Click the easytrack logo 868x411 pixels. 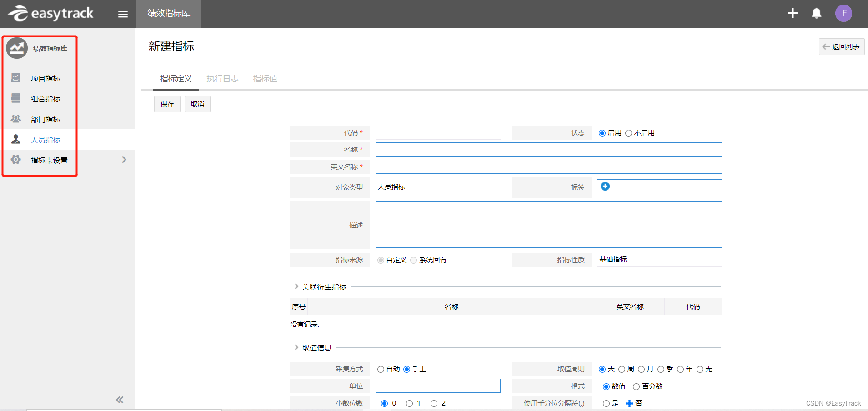pyautogui.click(x=50, y=14)
